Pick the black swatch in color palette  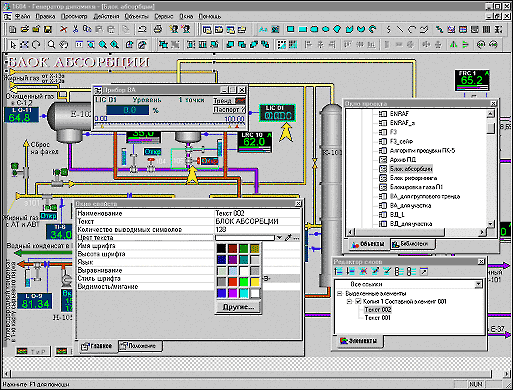tap(221, 248)
